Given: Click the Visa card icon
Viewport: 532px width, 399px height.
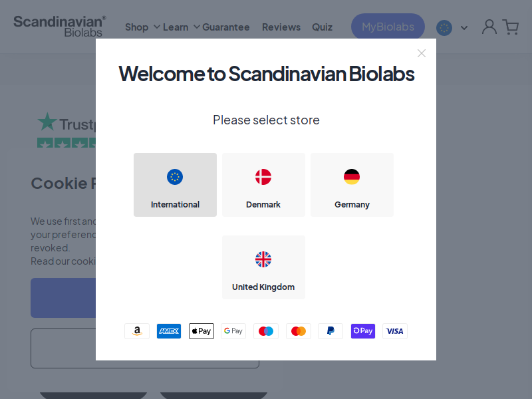Looking at the screenshot, I should tap(395, 331).
